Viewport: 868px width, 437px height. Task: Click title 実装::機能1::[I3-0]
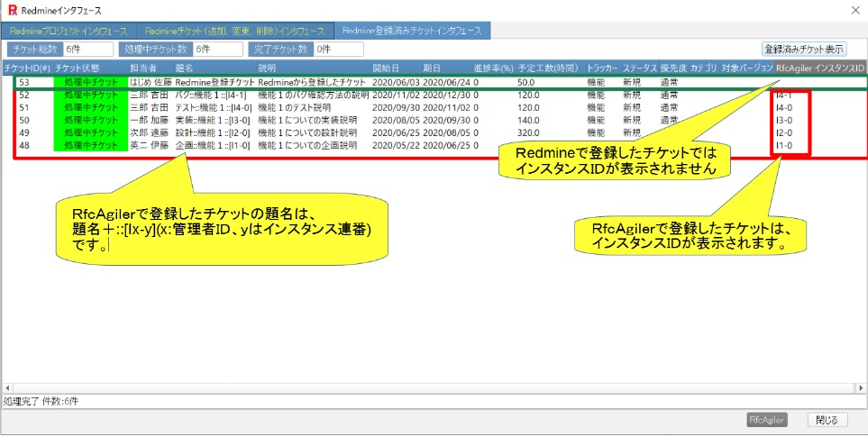click(213, 120)
